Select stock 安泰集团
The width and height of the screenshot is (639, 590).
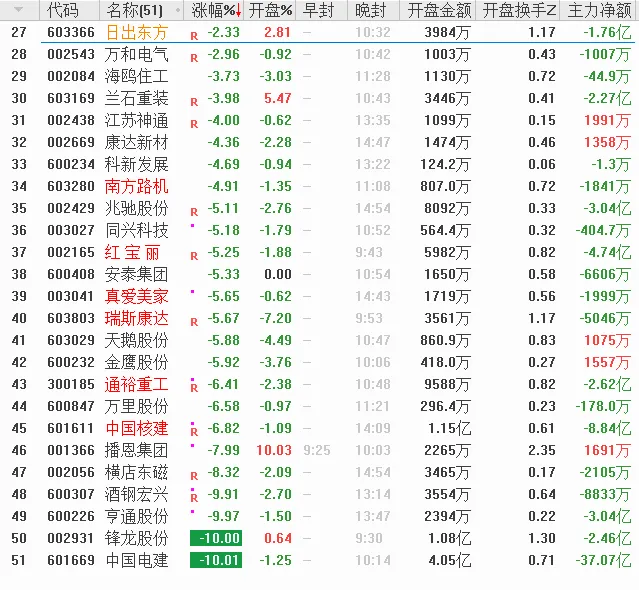(137, 274)
